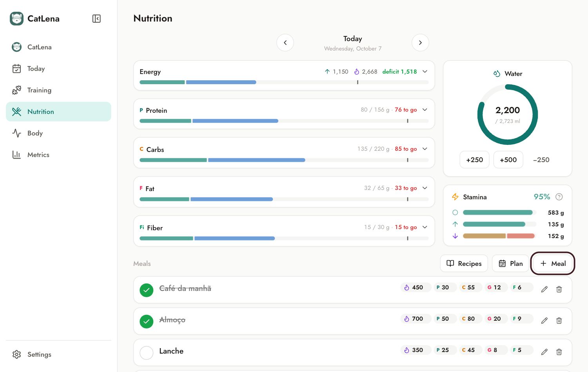Screen dimensions: 588x372
Task: Edit the Café da manhã meal
Action: (544, 289)
